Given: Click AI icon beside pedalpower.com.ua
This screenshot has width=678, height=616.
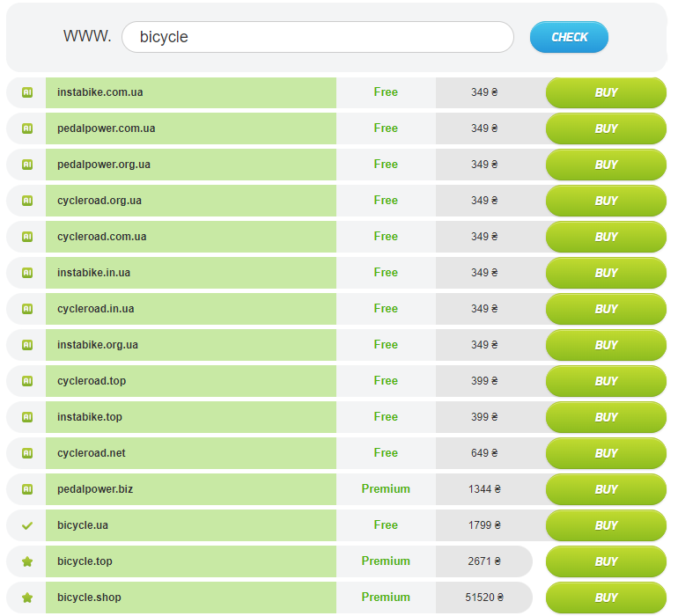Looking at the screenshot, I should coord(27,128).
